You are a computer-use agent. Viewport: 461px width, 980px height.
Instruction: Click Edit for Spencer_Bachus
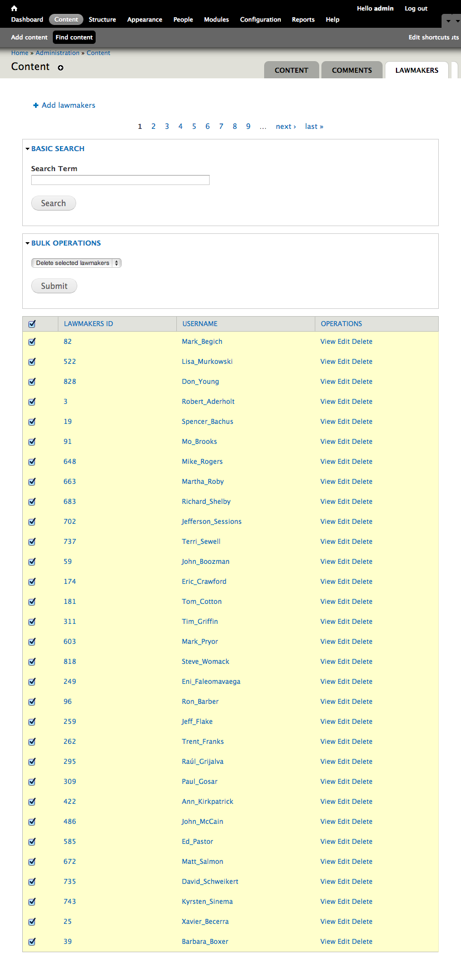tap(344, 422)
